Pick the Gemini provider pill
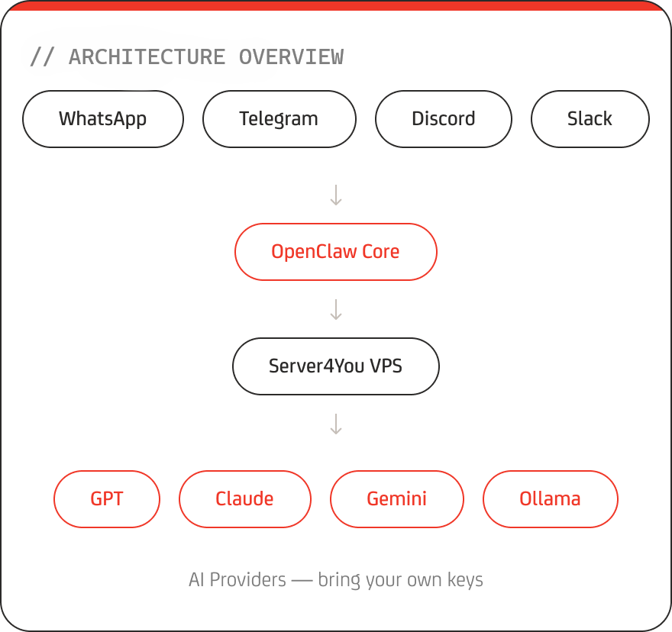This screenshot has width=672, height=632. click(x=396, y=499)
